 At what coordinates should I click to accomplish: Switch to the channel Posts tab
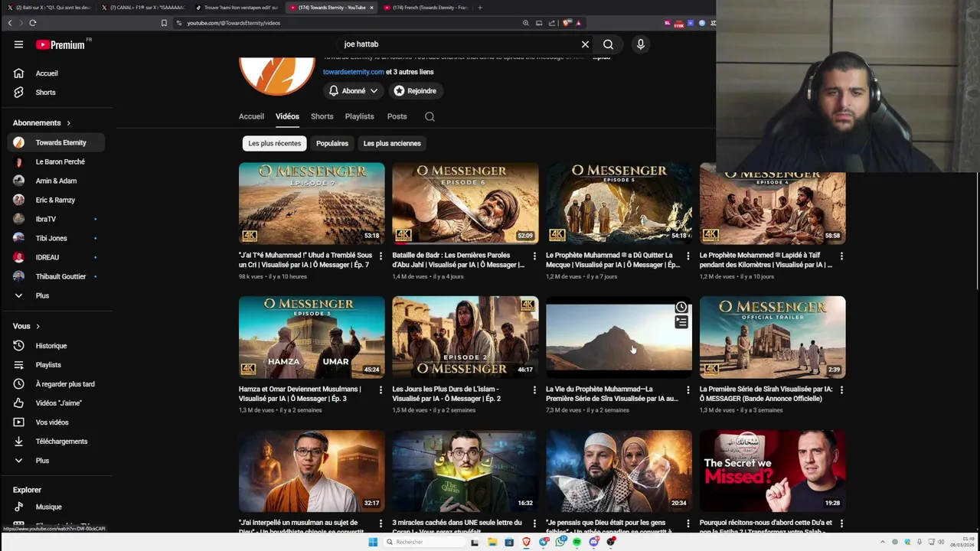point(397,116)
